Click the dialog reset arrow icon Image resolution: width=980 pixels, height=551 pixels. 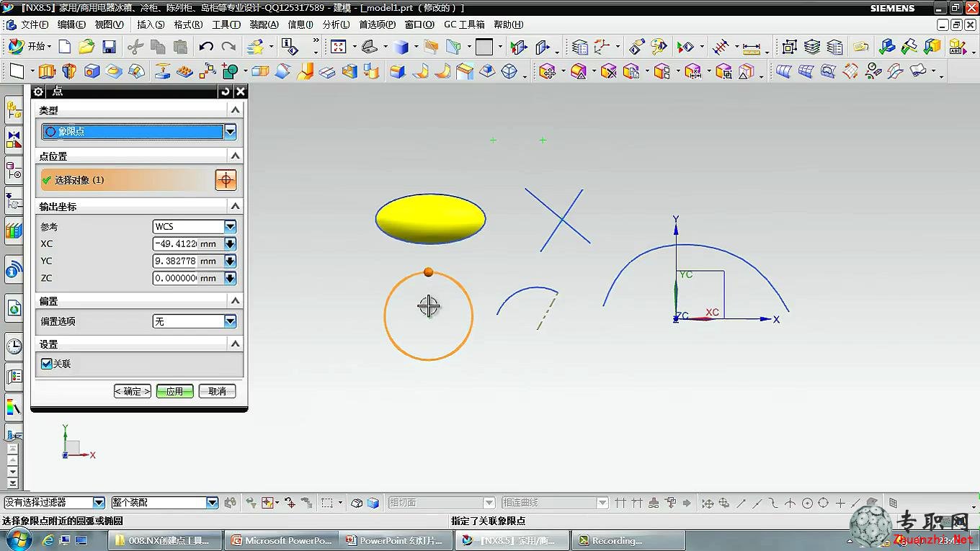pos(226,91)
